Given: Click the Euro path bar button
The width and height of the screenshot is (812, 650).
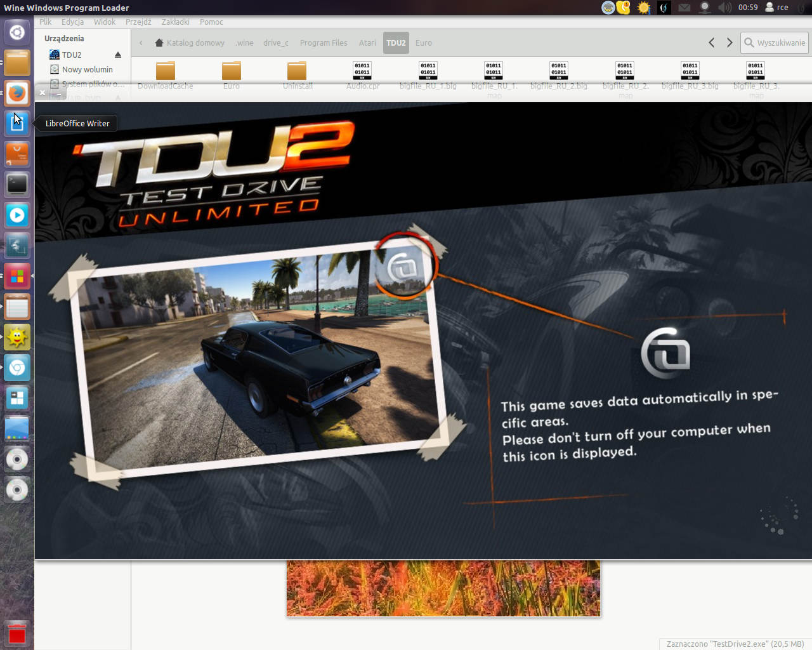Looking at the screenshot, I should pyautogui.click(x=424, y=43).
